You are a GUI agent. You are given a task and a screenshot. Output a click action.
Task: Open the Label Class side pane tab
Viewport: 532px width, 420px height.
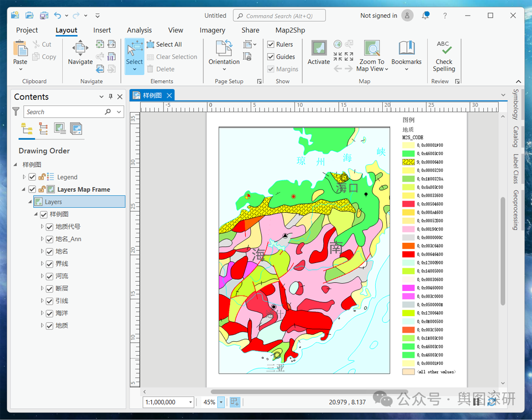tap(516, 169)
